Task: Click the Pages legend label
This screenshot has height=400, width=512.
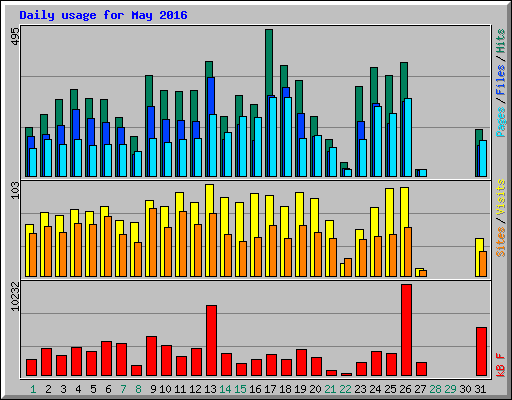Action: click(x=501, y=122)
